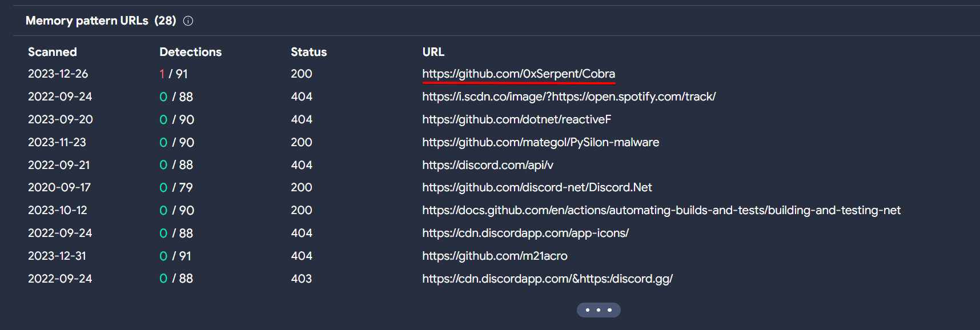This screenshot has height=330, width=980.
Task: Click the info icon beside Memory pattern URLs
Action: point(188,21)
